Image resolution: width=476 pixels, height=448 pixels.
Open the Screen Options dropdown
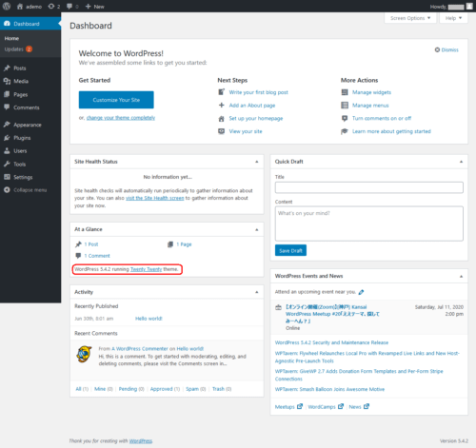coord(410,18)
